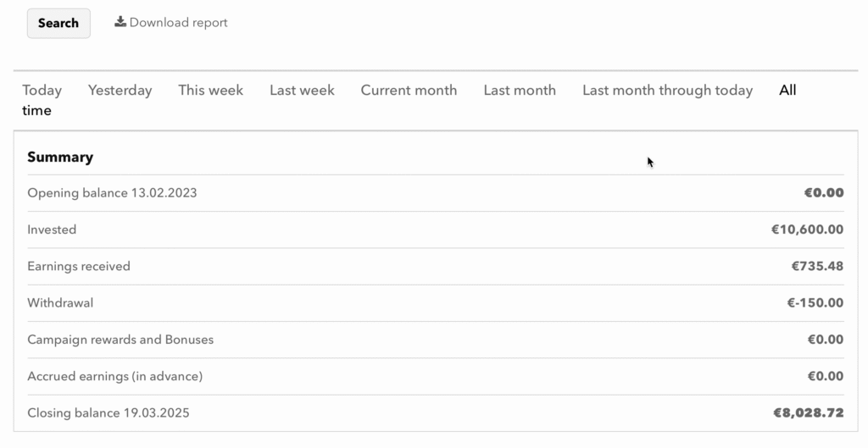Select Last month through today filter

pos(667,91)
